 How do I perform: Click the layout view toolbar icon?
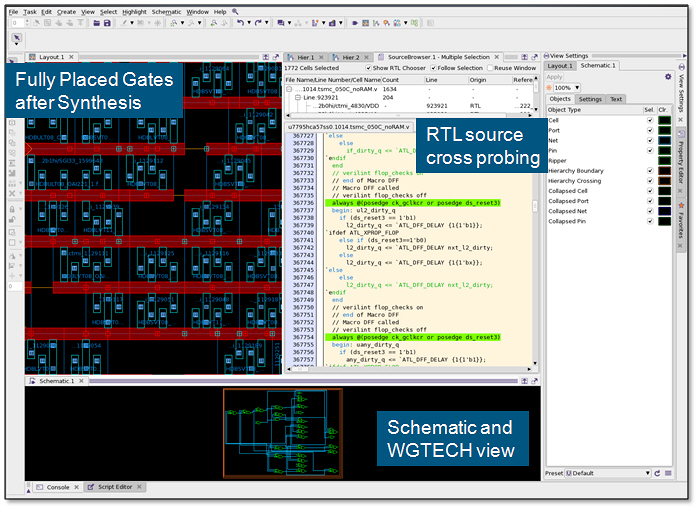pyautogui.click(x=365, y=23)
